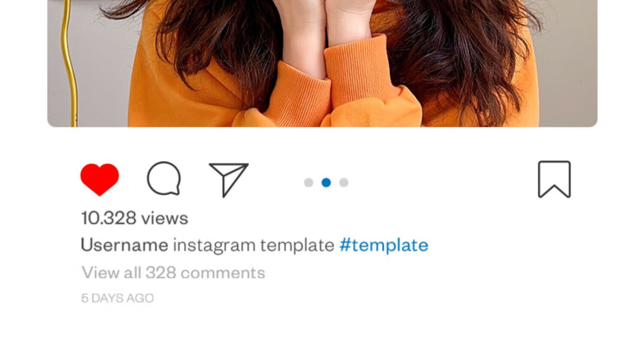Click the 5 DAYS AGO timestamp
The height and width of the screenshot is (358, 644).
117,298
